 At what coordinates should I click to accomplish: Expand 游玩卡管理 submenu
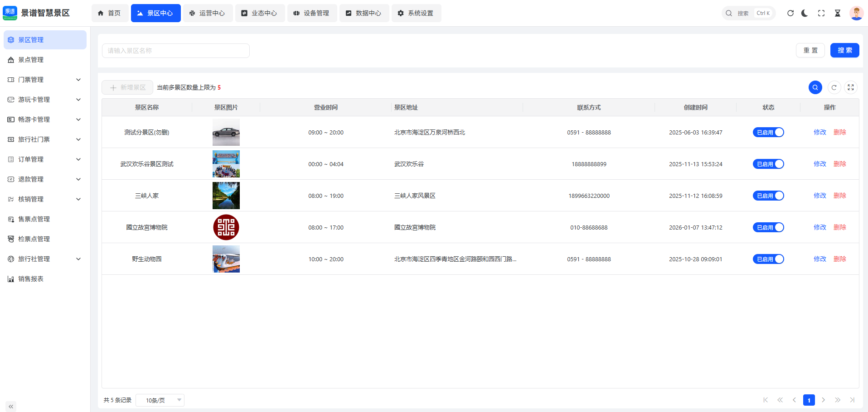tap(45, 100)
